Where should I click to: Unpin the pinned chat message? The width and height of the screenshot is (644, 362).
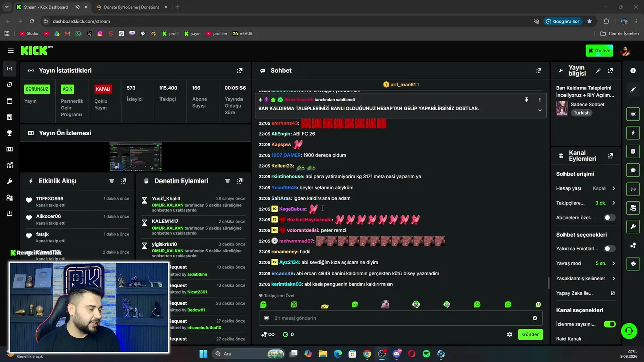point(527,100)
